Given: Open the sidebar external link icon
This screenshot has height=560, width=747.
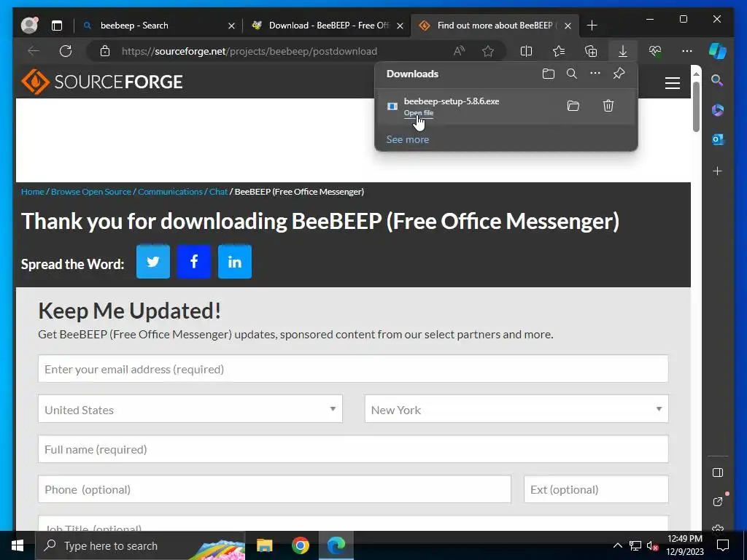Looking at the screenshot, I should coord(718,501).
